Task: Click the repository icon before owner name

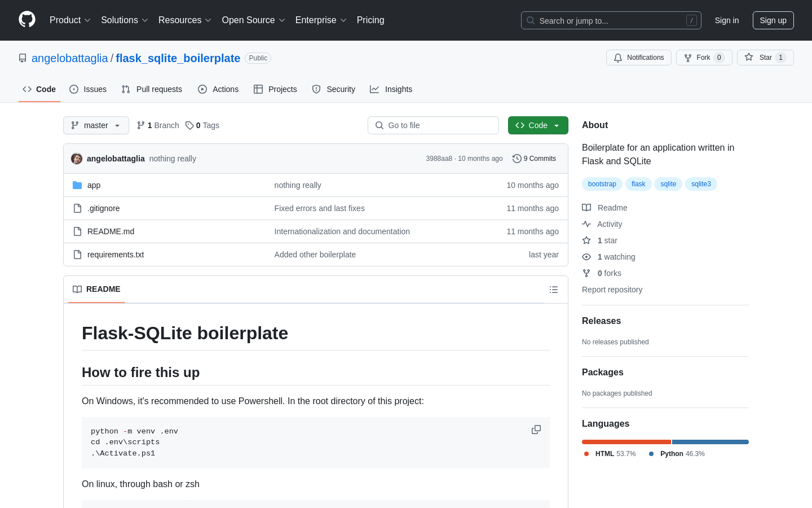Action: coord(23,58)
